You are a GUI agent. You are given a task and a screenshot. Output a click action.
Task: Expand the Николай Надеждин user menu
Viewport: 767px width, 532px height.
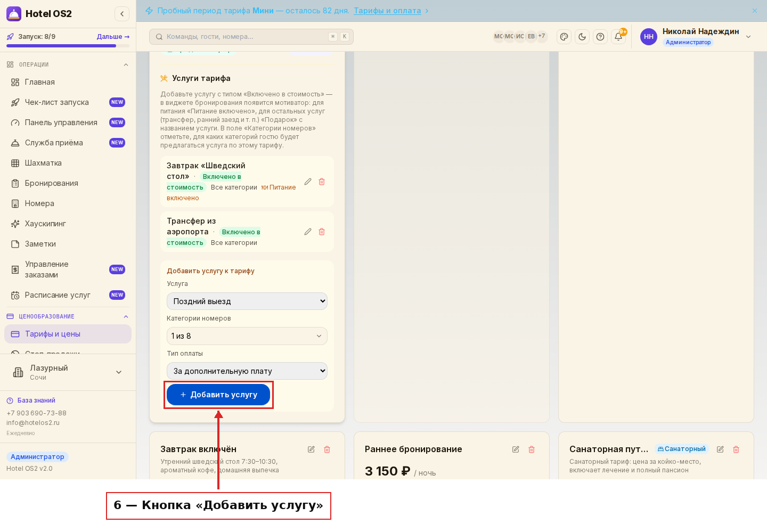748,37
